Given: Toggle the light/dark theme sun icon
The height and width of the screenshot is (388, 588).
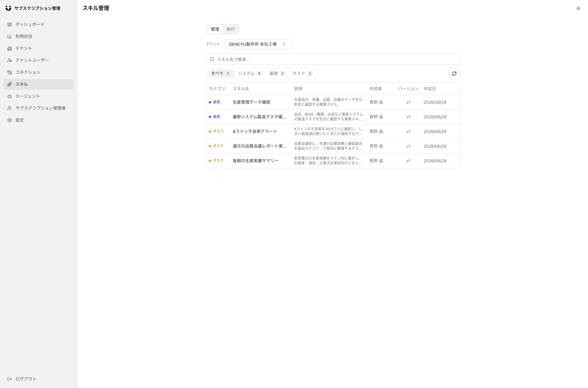Looking at the screenshot, I should tap(578, 8).
